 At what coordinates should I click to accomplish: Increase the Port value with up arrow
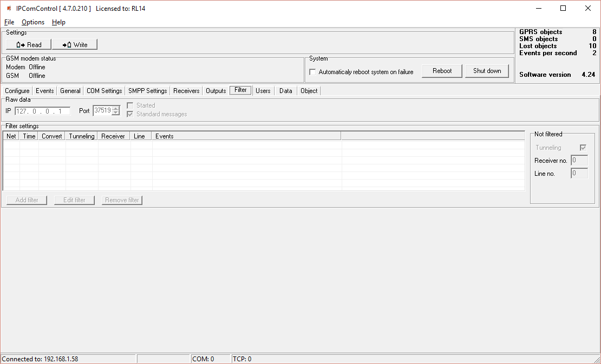pos(115,108)
